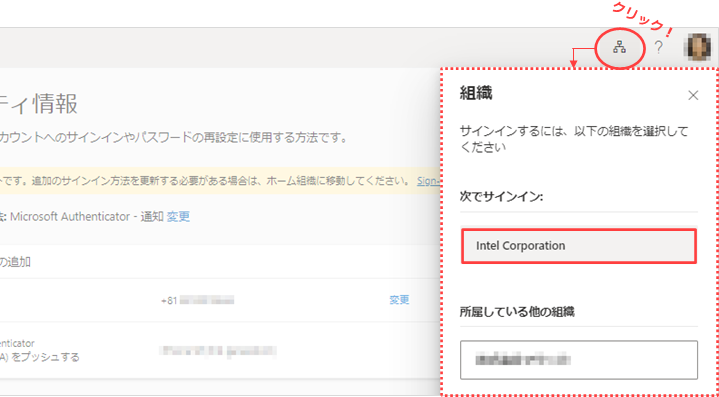The image size is (719, 397).
Task: Click the blurred authenticator device name
Action: (x=218, y=351)
